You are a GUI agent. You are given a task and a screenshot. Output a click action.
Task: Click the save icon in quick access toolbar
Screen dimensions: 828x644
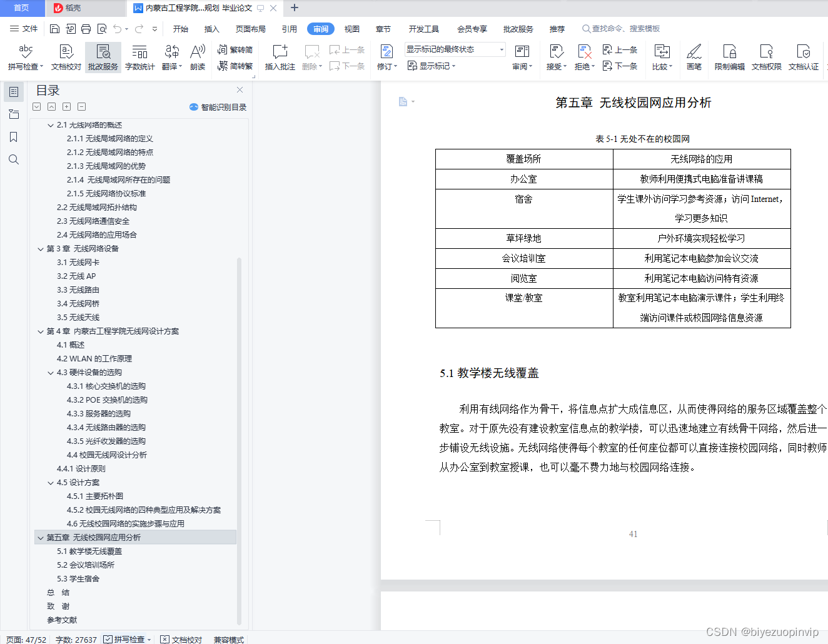[54, 29]
